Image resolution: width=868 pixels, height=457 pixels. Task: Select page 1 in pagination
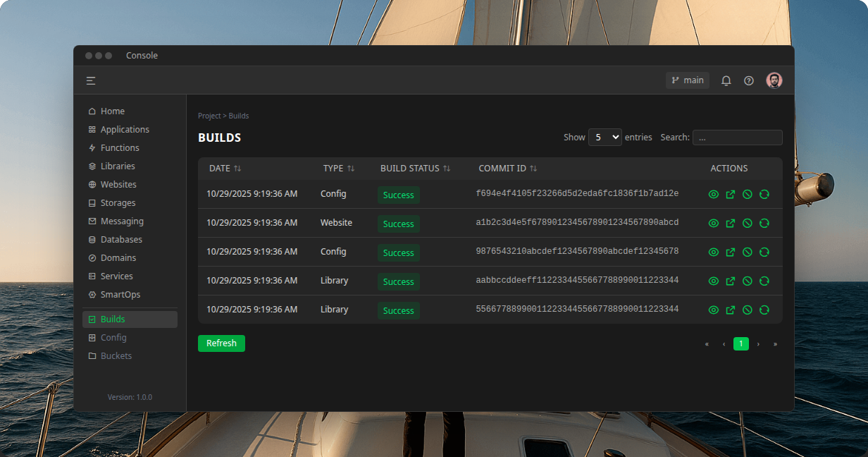click(x=740, y=343)
